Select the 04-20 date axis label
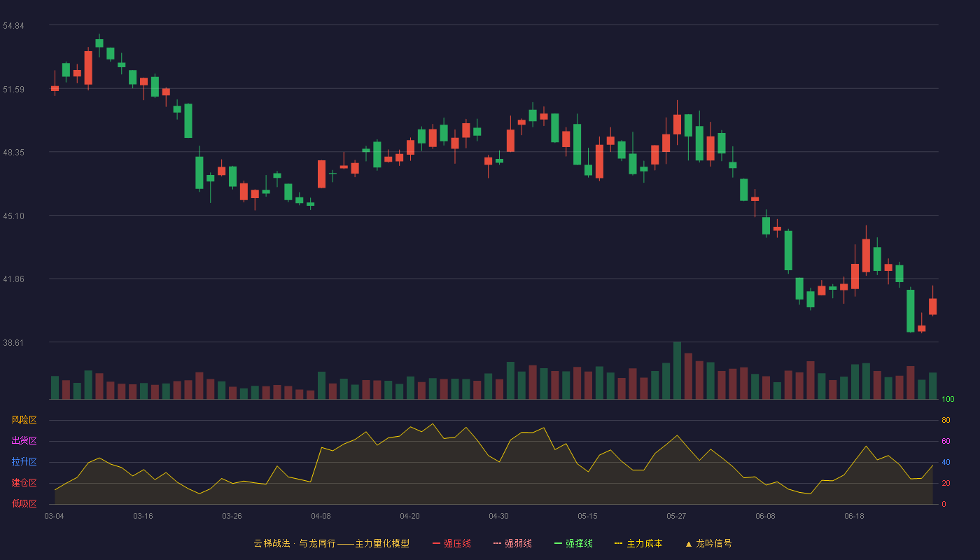 409,516
